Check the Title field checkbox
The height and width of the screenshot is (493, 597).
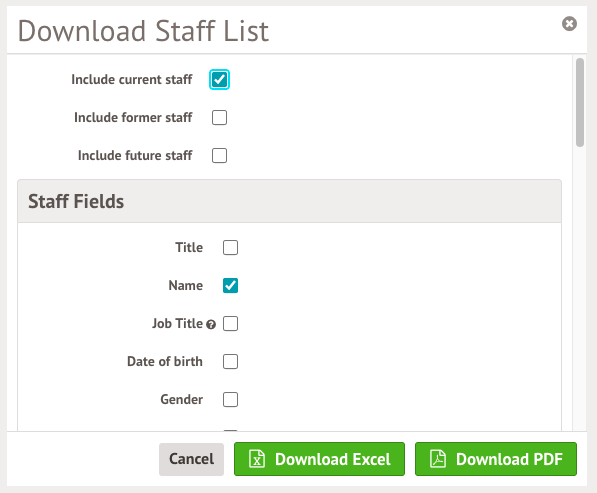230,247
